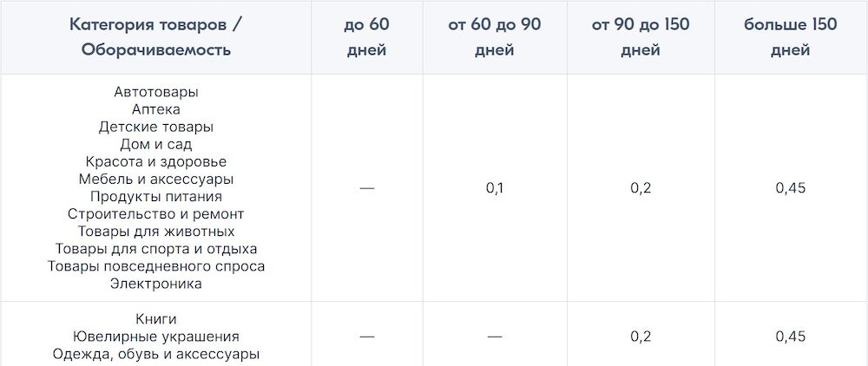The image size is (868, 366).
Task: Click the 'Автотовары' category text
Action: [x=156, y=92]
